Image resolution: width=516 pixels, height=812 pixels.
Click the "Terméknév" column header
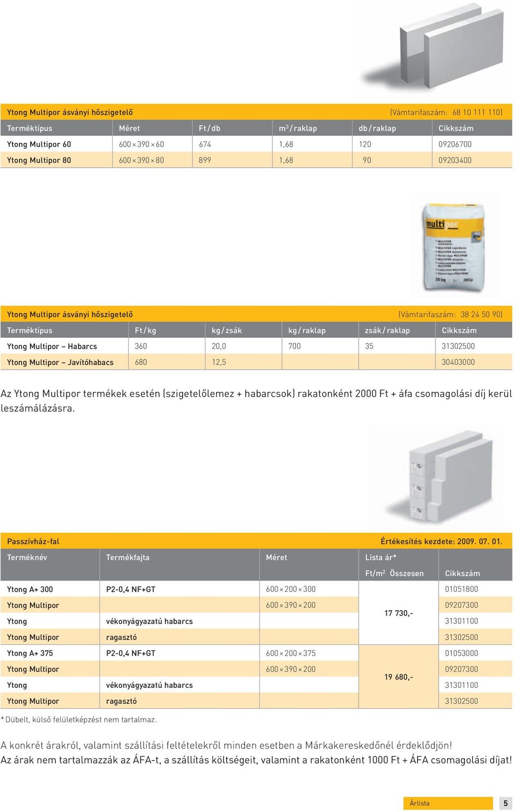pos(27,557)
